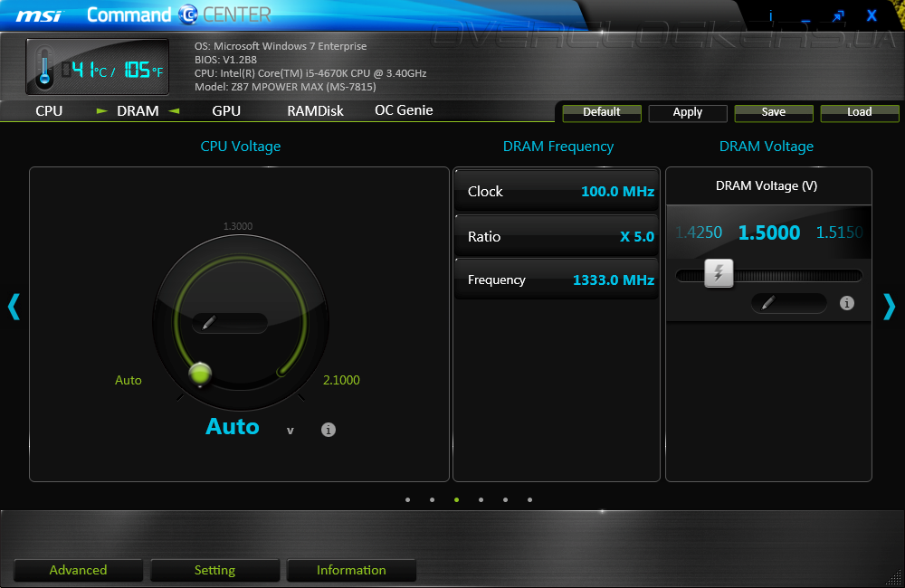905x588 pixels.
Task: Click the DRAM Frequency heading
Action: pos(558,147)
